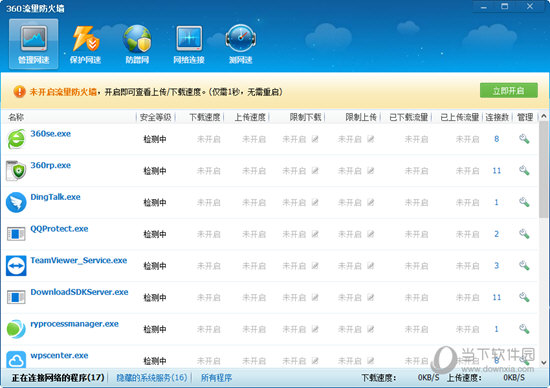550x388 pixels.
Task: Edit upload limit for DownloadSDKServer.exe
Action: [371, 297]
